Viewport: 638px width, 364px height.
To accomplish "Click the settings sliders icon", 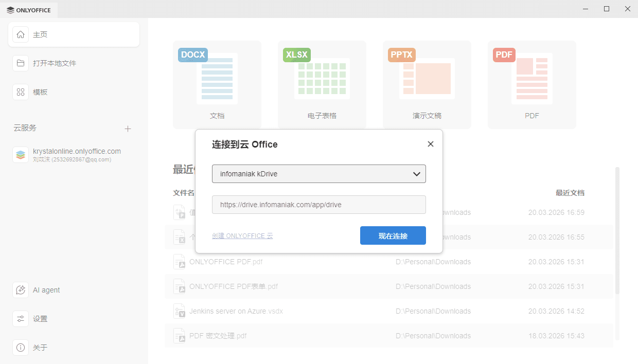I will [x=21, y=319].
